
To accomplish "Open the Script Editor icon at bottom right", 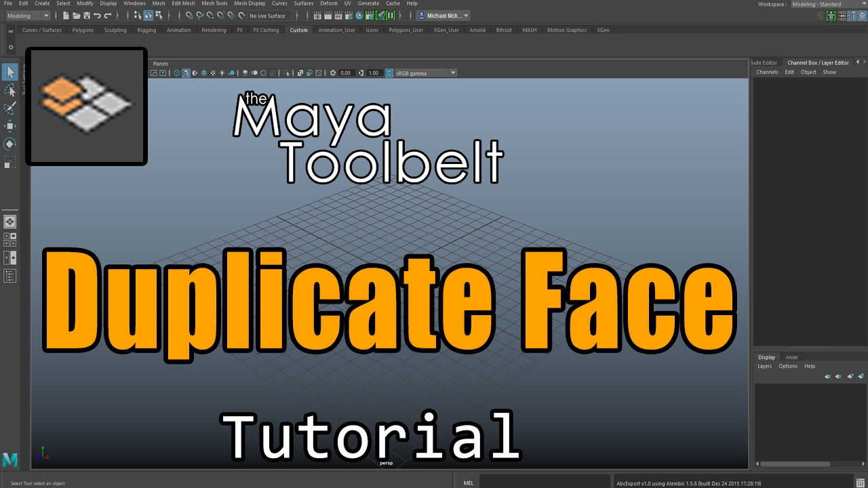I will [x=861, y=483].
